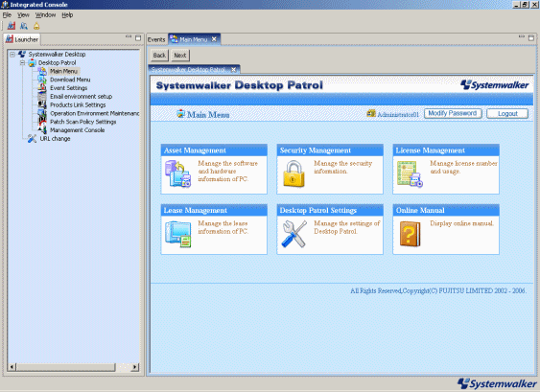Click the URL change tools icon
The width and height of the screenshot is (540, 392).
[32, 139]
